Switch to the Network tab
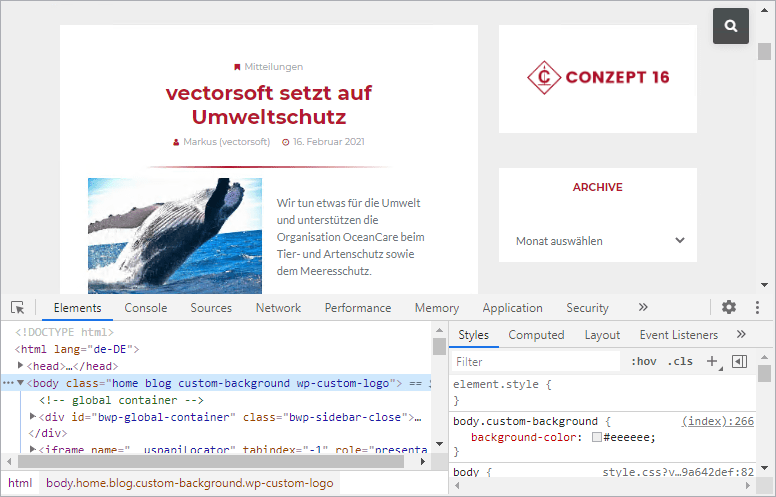 click(x=278, y=308)
